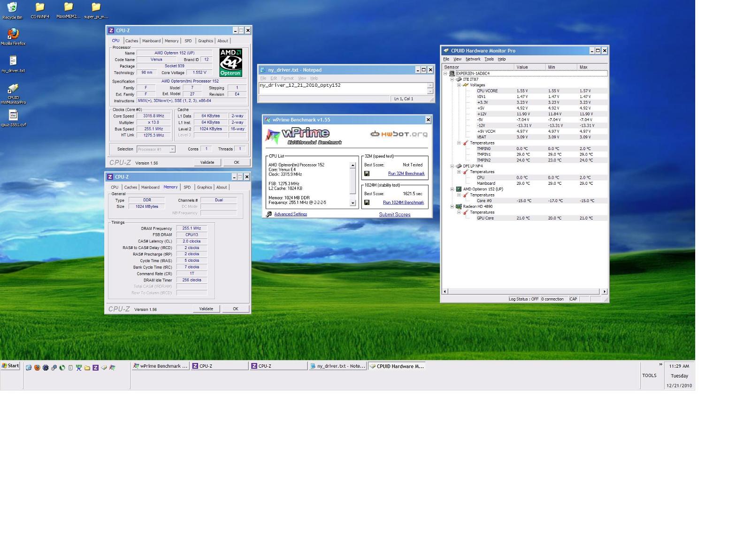Click OK in the CPU-Z memory timings window
The image size is (751, 560).
(x=236, y=309)
